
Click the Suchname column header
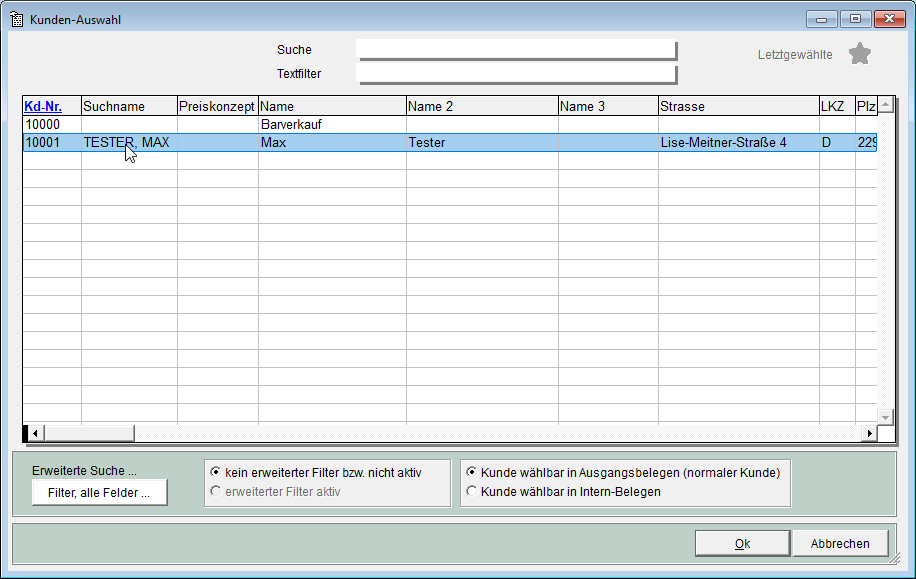[x=129, y=106]
